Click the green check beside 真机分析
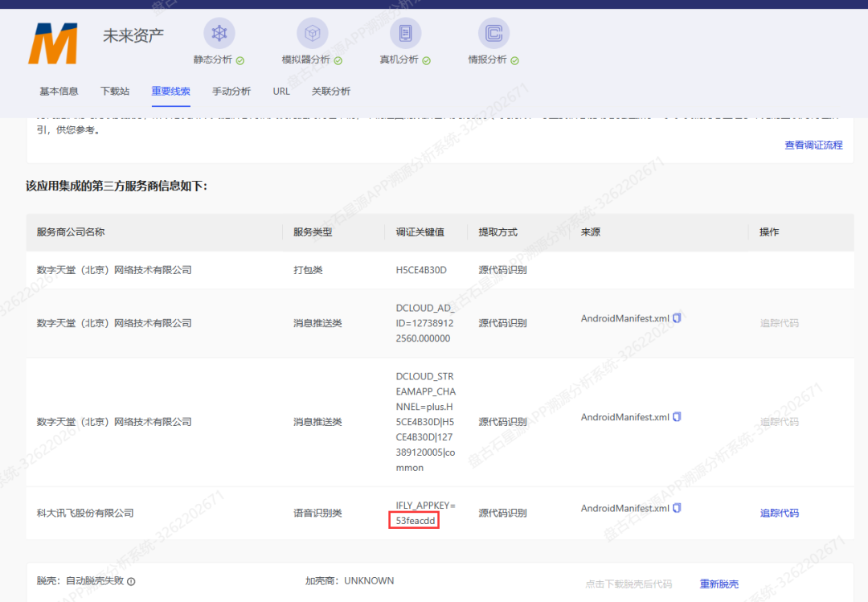Screen dimensions: 868x602 pos(426,60)
